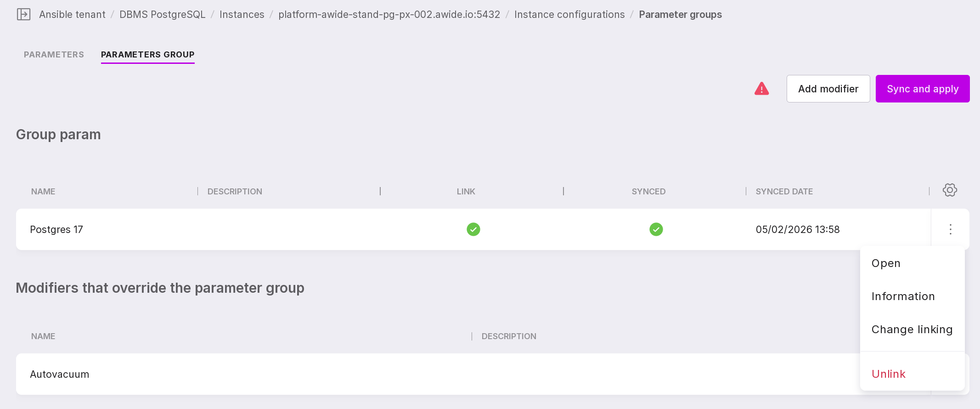Click the sidebar expand panel icon

point(23,15)
